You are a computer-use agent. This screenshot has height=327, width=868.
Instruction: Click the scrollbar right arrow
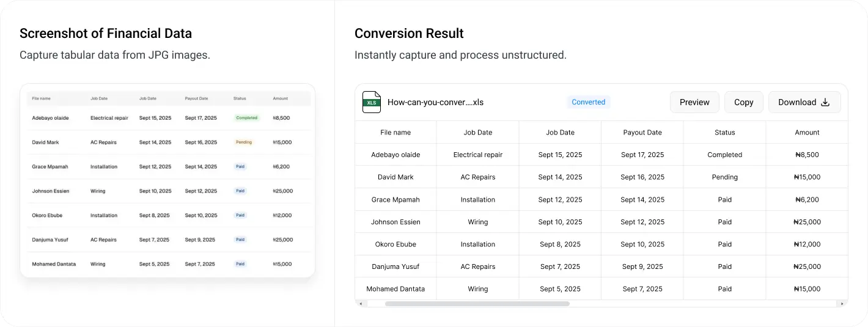(x=843, y=303)
